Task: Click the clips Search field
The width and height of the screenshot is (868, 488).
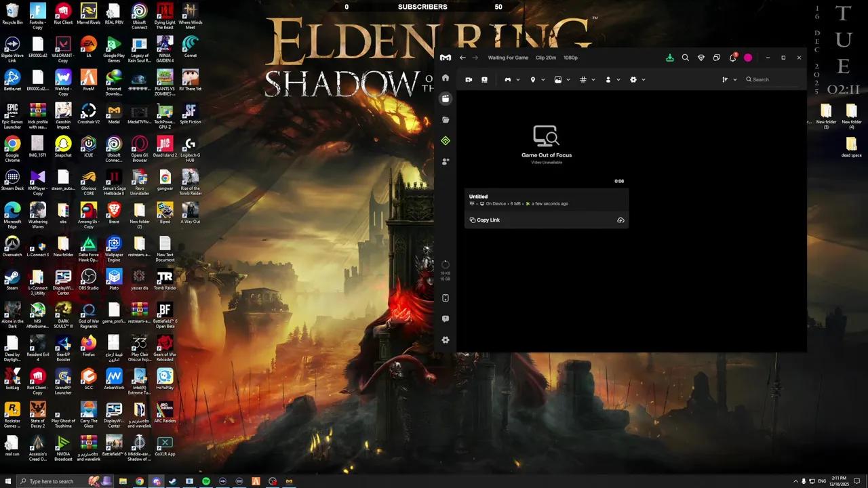Action: [x=773, y=80]
